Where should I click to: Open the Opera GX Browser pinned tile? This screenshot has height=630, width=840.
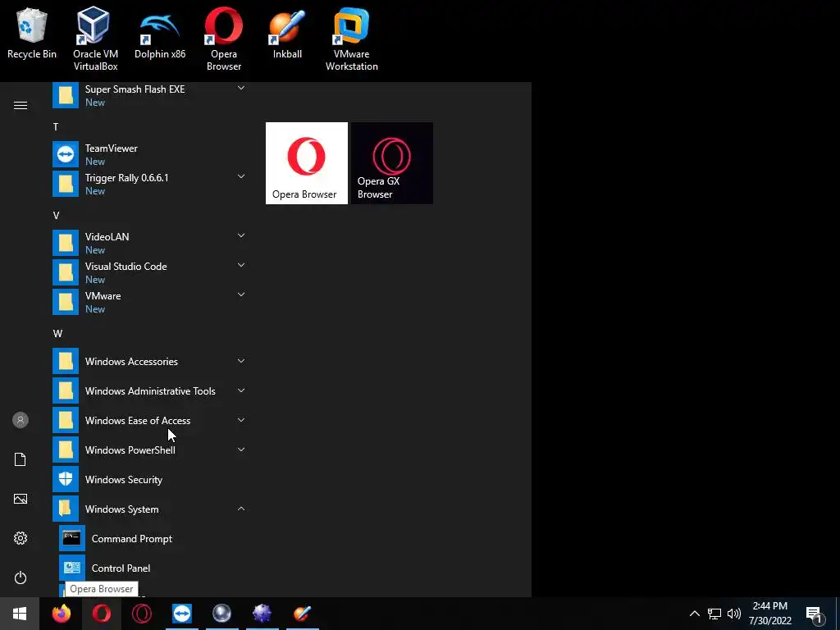[x=391, y=163]
